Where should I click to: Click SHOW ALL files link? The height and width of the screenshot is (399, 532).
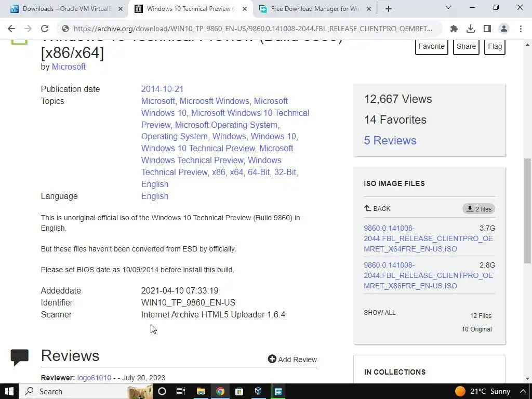[x=380, y=313]
